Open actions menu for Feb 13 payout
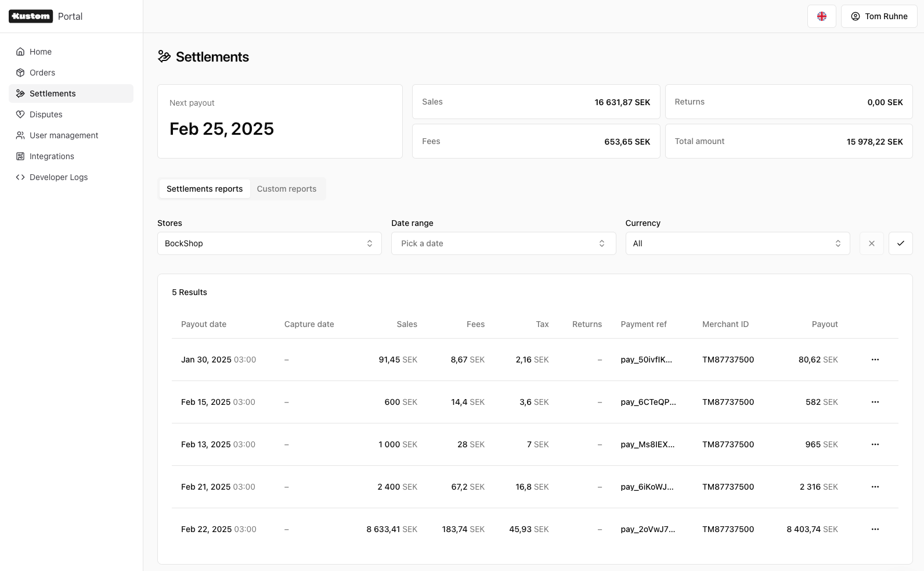This screenshot has width=924, height=571. (875, 444)
